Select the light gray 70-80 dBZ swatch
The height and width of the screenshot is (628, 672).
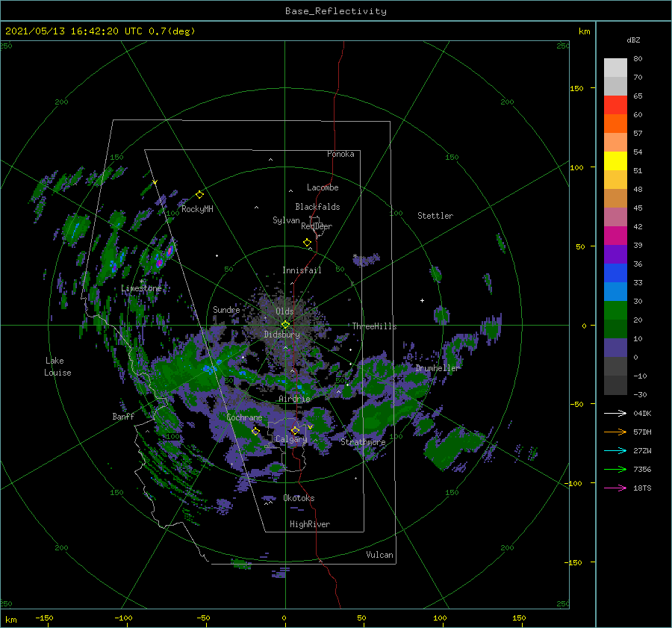coord(615,68)
